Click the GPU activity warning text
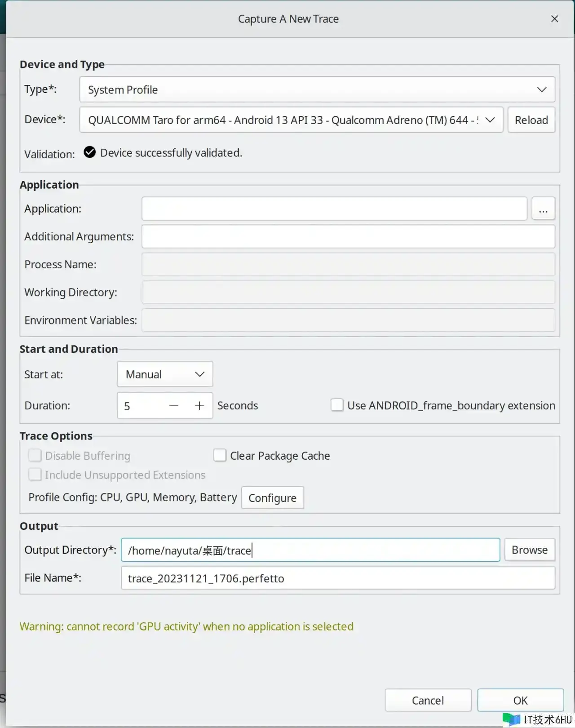Image resolution: width=575 pixels, height=728 pixels. pyautogui.click(x=186, y=626)
